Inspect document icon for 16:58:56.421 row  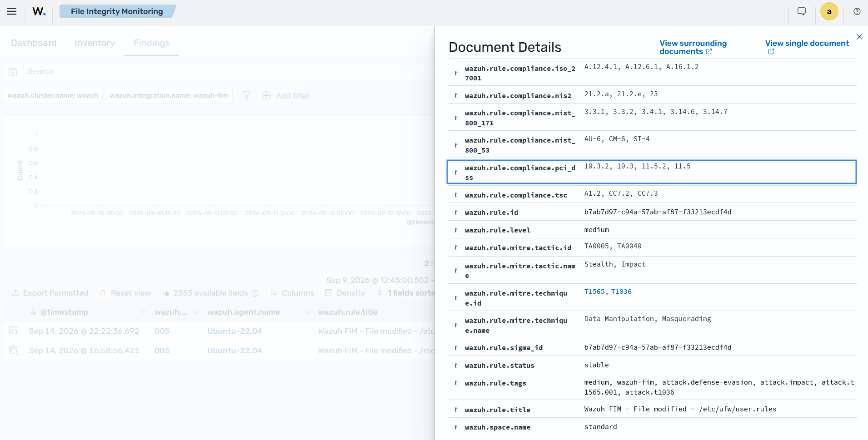pyautogui.click(x=14, y=351)
